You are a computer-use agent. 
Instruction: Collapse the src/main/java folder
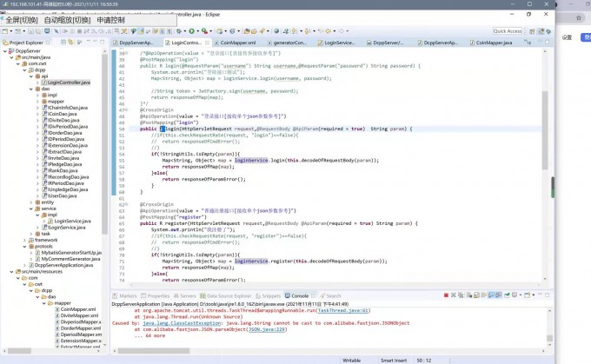pyautogui.click(x=11, y=57)
